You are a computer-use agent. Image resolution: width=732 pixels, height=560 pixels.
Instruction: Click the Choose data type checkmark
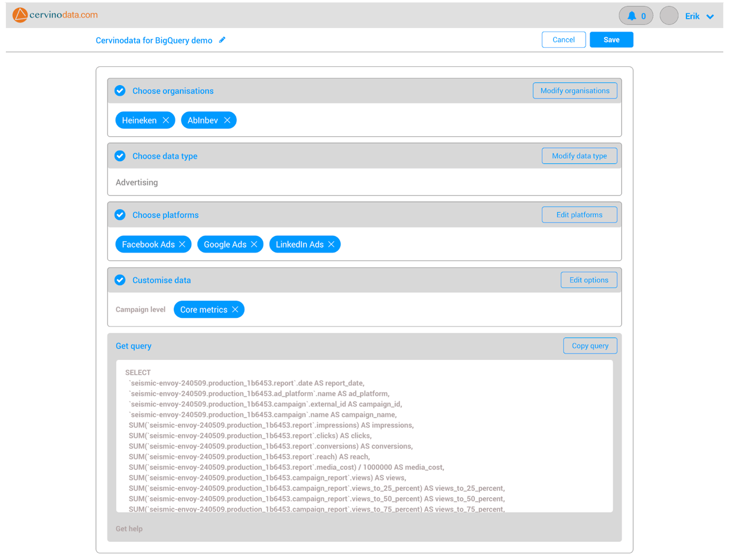(120, 156)
